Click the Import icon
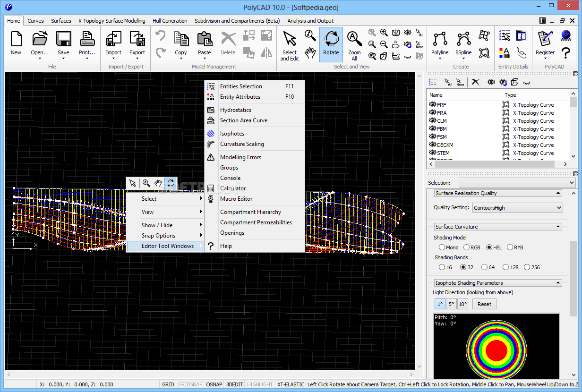Viewport: 582px width, 392px height. tap(113, 39)
